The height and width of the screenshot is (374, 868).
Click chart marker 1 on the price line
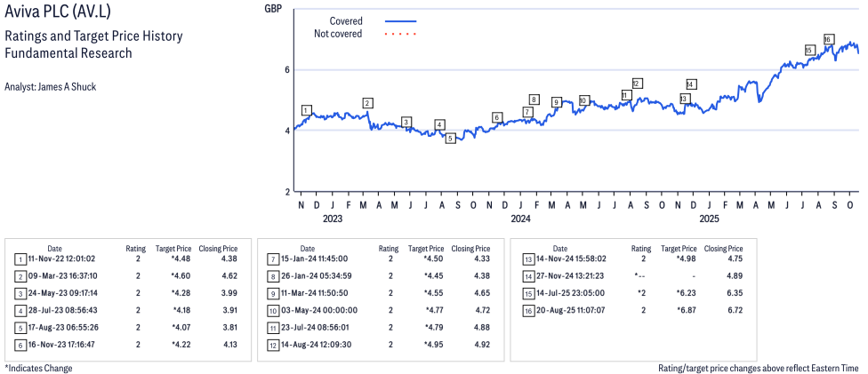pyautogui.click(x=306, y=111)
